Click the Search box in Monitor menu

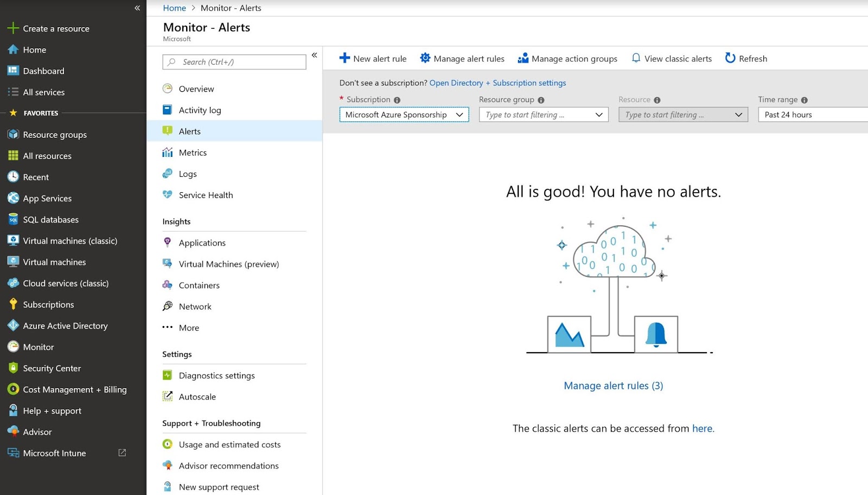tap(233, 62)
